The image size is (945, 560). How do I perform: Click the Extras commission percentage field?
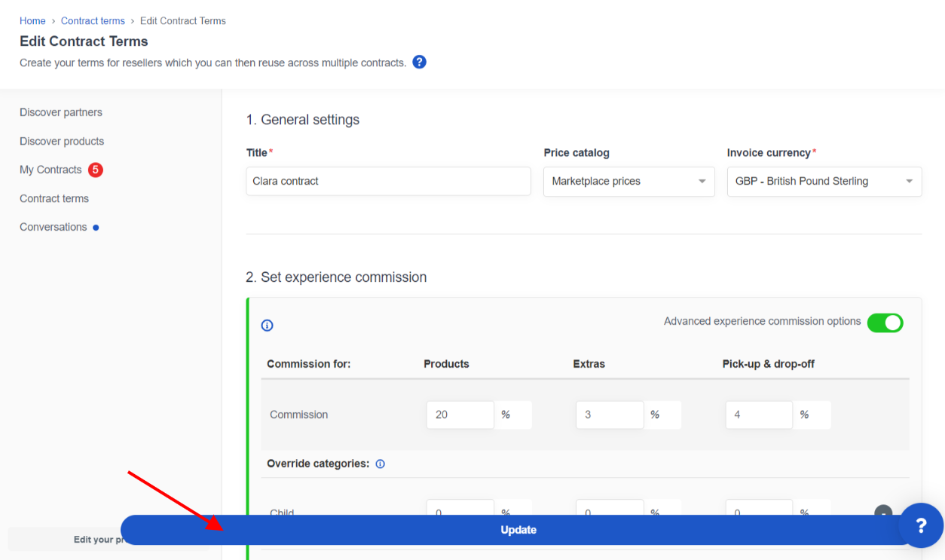(x=610, y=415)
